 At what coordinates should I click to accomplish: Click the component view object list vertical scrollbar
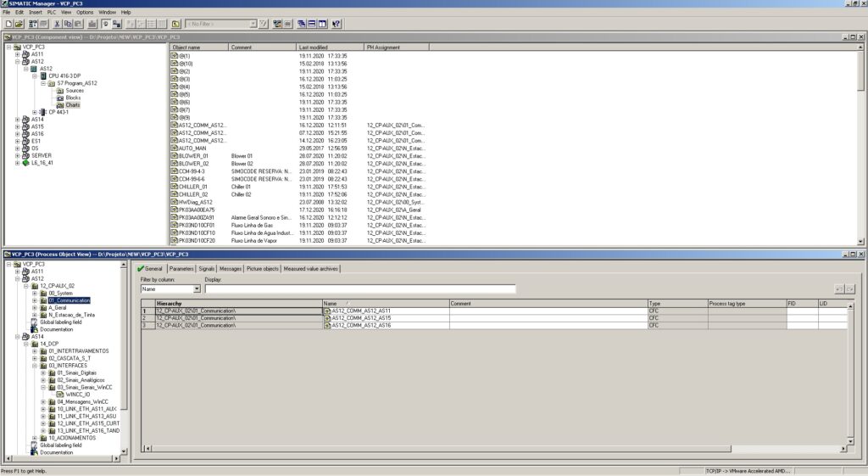coord(860,144)
